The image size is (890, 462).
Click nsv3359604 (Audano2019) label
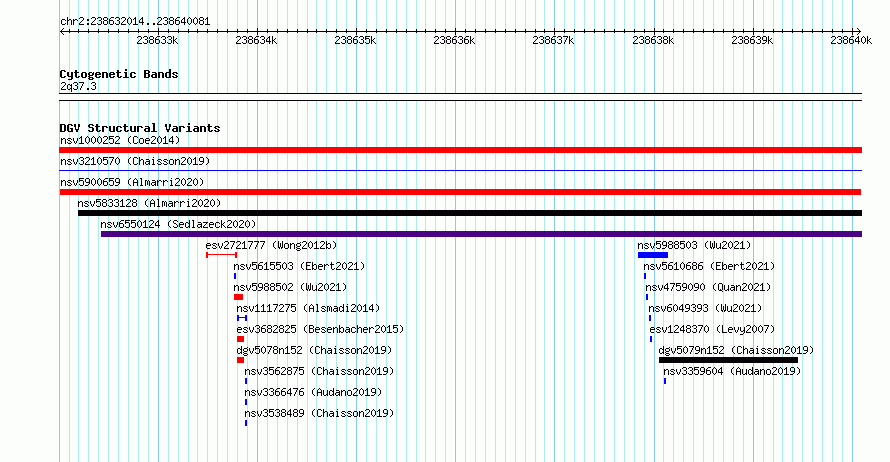pos(732,371)
